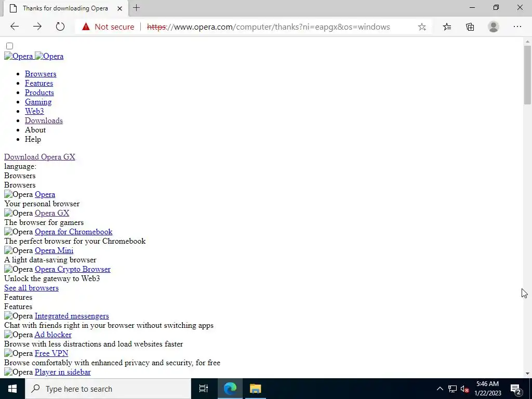Open the Opera Crypto Browser link
Viewport: 532px width, 399px height.
[x=73, y=269]
